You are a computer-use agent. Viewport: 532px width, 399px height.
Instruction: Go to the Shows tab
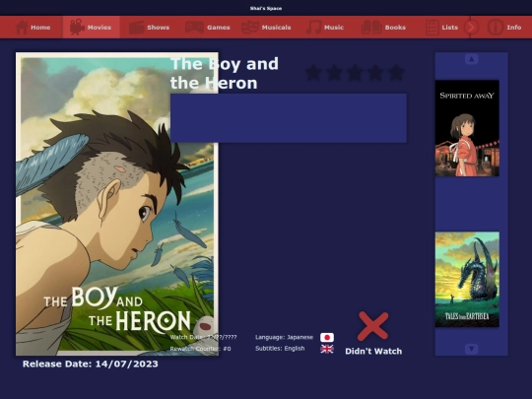pos(150,28)
